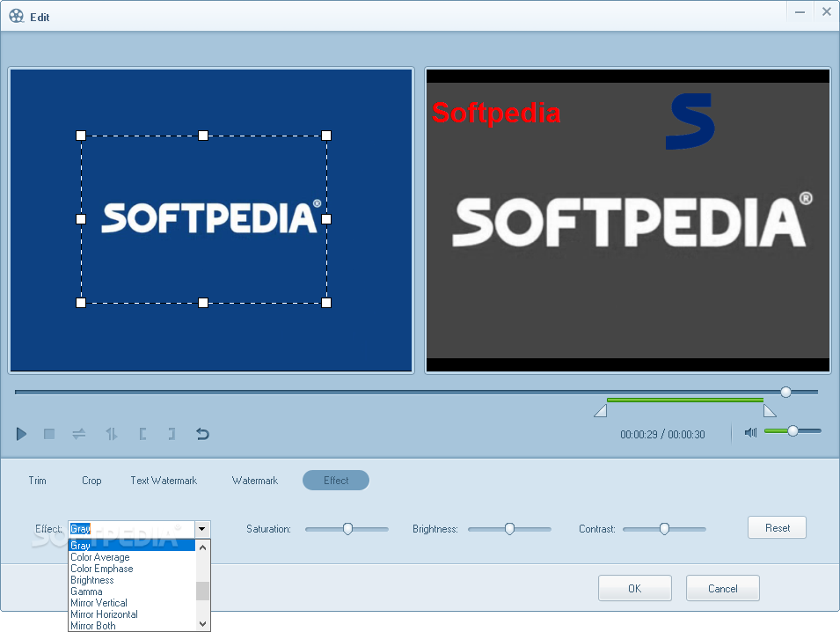Confirm with the OK button
This screenshot has height=632, width=840.
[635, 588]
